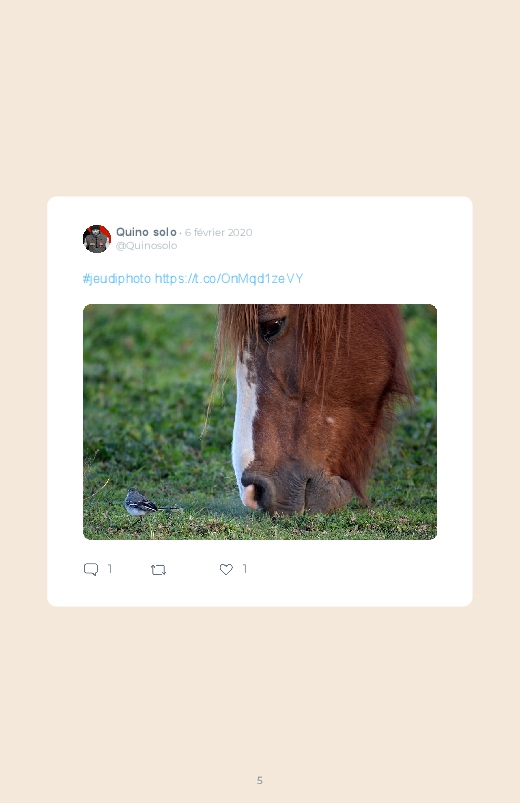Open Quino solo's profile avatar
Viewport: 520px width, 803px height.
pyautogui.click(x=97, y=239)
